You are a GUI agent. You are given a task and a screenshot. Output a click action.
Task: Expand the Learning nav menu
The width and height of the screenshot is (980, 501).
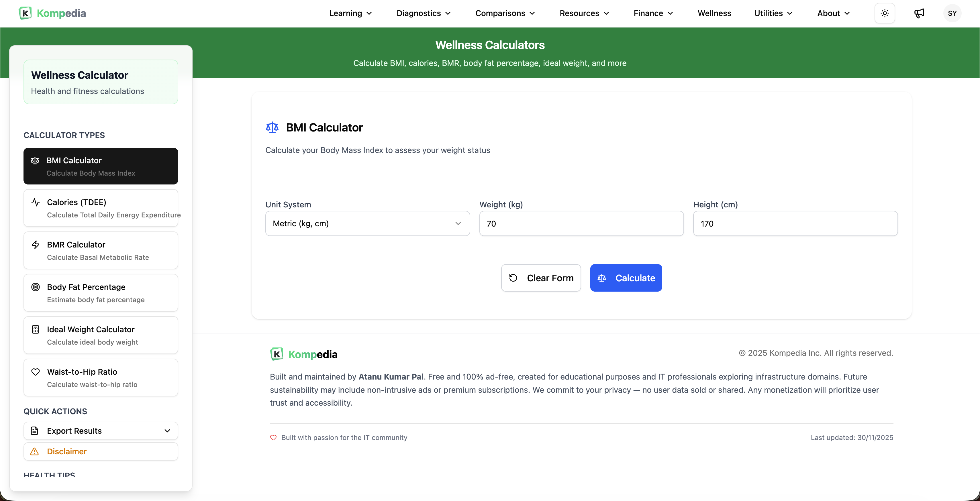tap(350, 13)
